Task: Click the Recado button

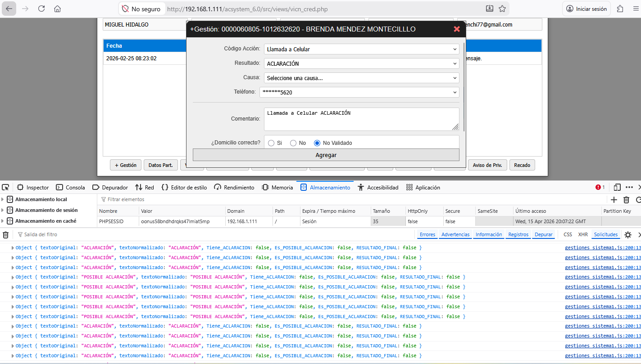Action: [522, 165]
